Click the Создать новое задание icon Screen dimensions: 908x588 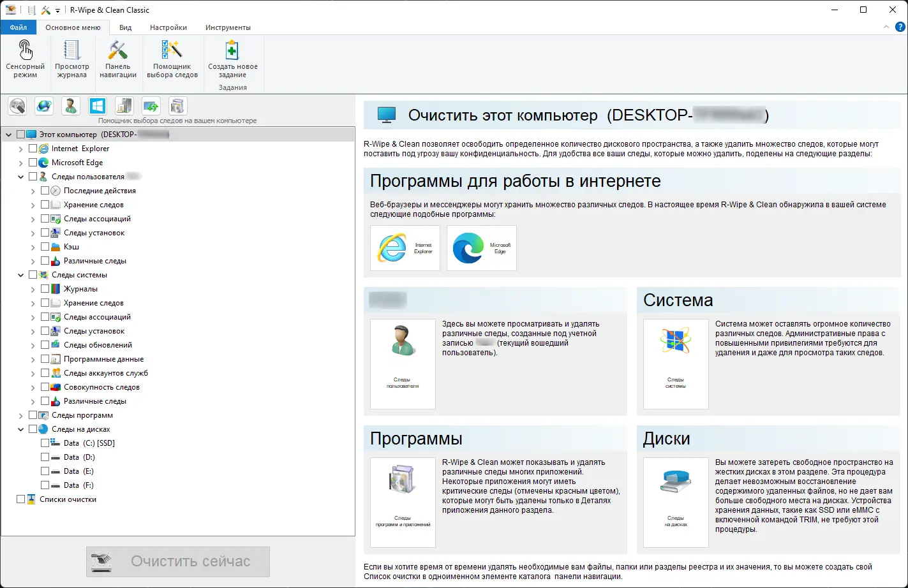point(232,61)
